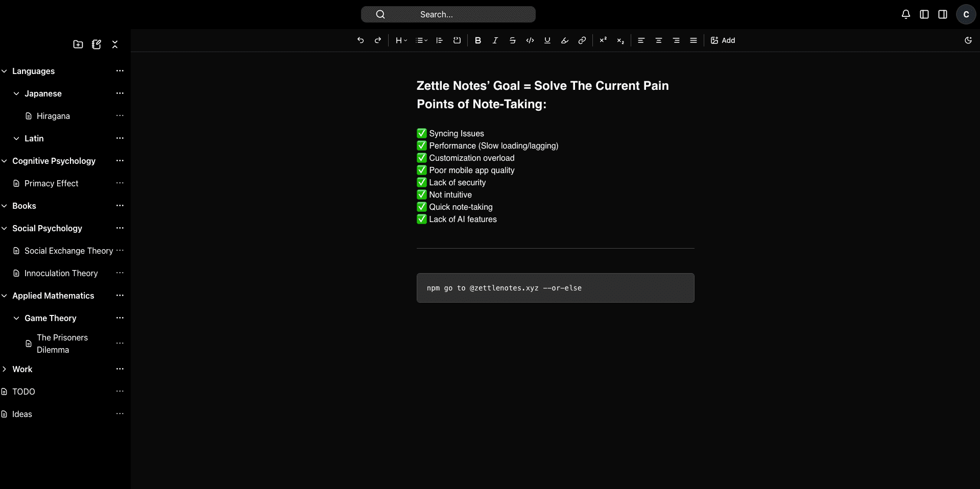Click the 'Not intuitive' line
The image size is (980, 489).
[444, 194]
